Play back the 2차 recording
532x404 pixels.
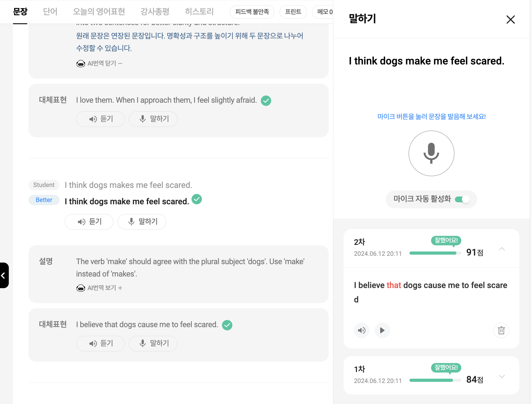coord(382,330)
